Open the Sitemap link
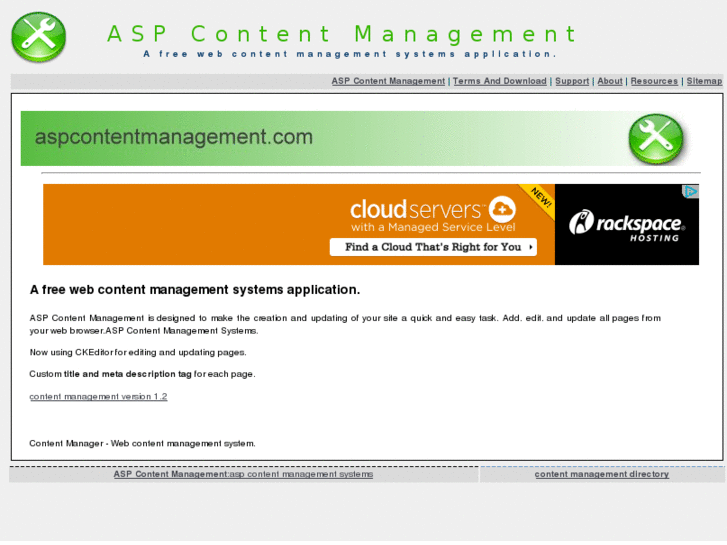Image resolution: width=727 pixels, height=545 pixels. (704, 81)
